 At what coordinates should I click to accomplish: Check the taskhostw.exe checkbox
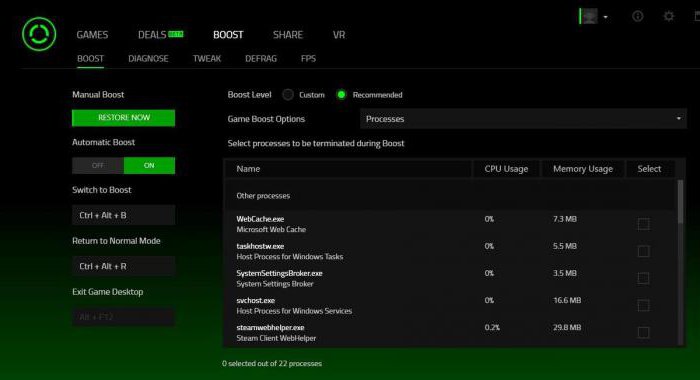pos(643,251)
